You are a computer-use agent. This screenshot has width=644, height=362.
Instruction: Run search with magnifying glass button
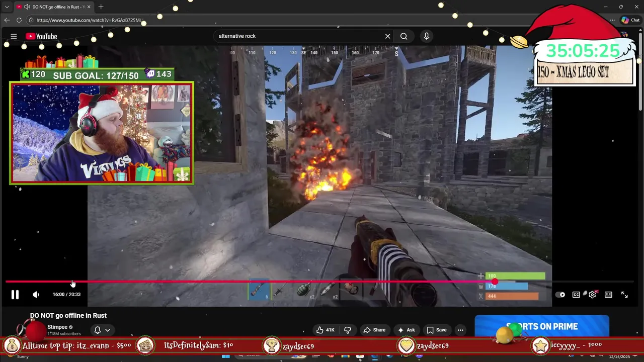pos(404,36)
